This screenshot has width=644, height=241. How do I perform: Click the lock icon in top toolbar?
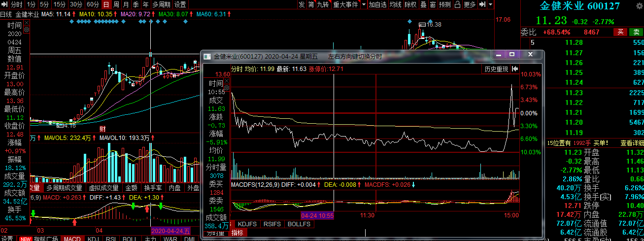click(x=457, y=4)
